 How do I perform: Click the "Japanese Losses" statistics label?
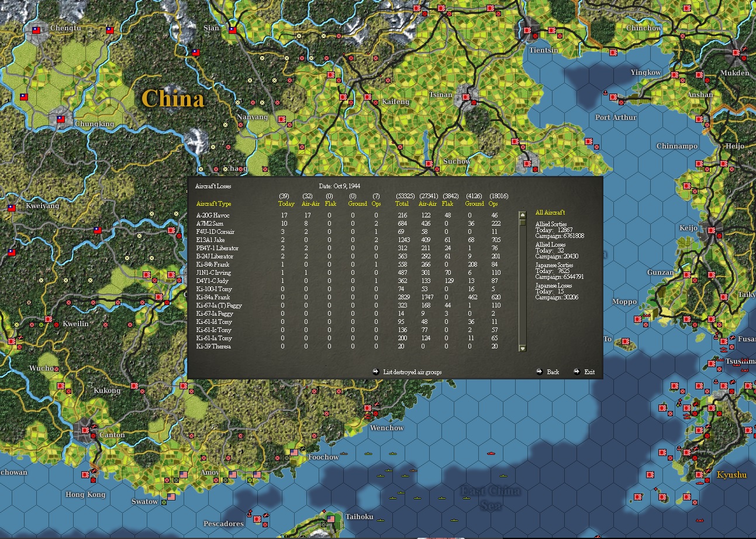[554, 286]
